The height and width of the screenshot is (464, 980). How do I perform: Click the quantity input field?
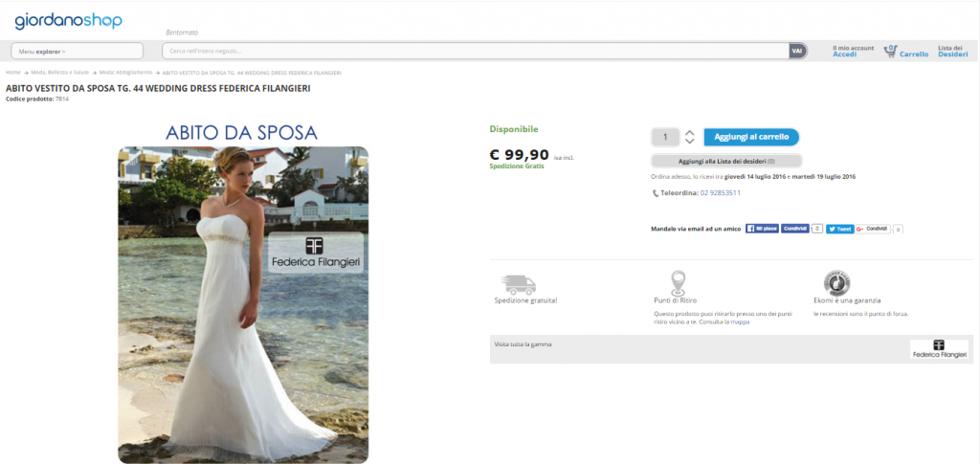[666, 137]
